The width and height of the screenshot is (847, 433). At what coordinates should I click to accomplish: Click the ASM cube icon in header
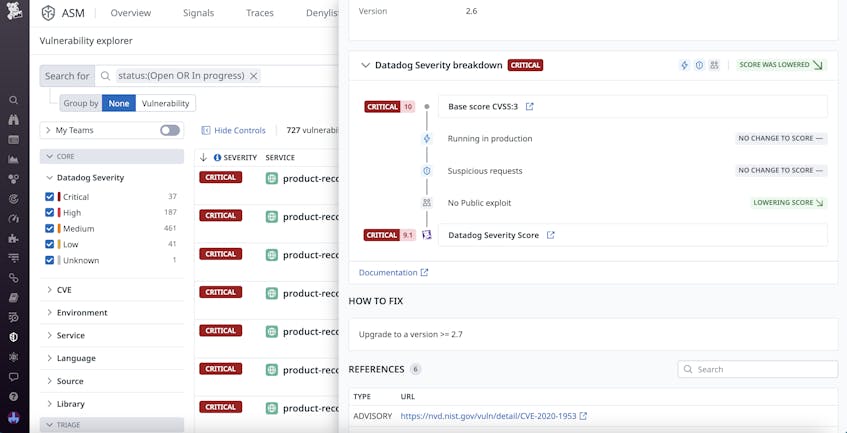(x=49, y=13)
